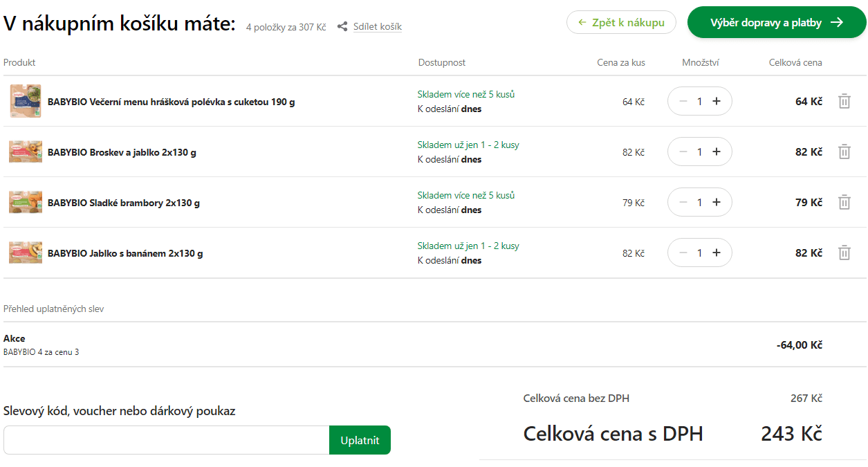
Task: Delete BABYBIO Sladké brambory from cart
Action: [x=844, y=202]
